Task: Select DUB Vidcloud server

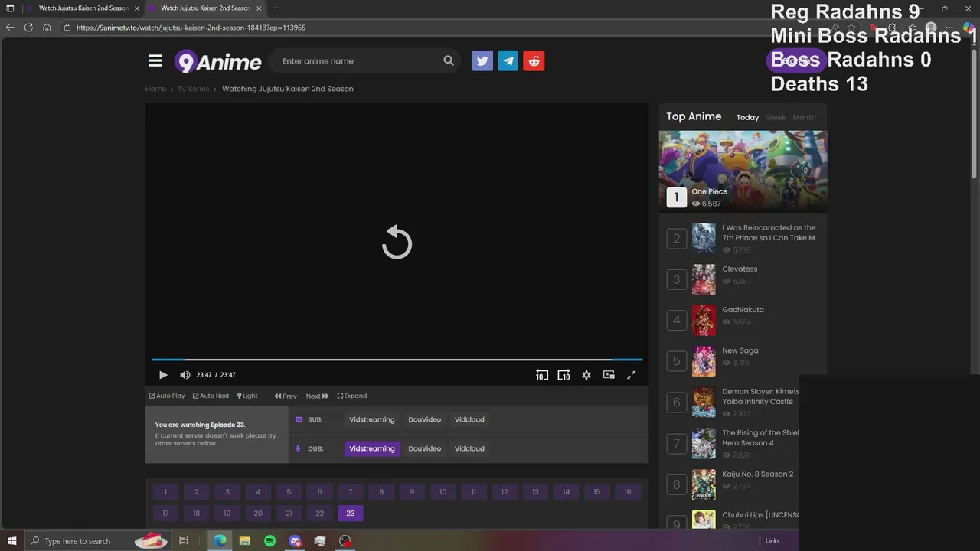Action: click(469, 448)
